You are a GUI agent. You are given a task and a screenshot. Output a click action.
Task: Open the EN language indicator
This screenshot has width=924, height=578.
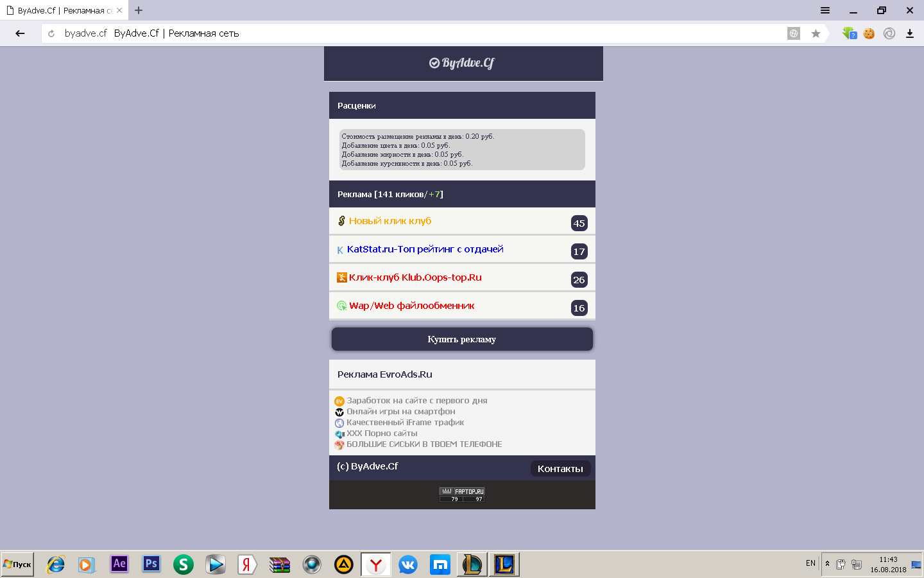[810, 563]
